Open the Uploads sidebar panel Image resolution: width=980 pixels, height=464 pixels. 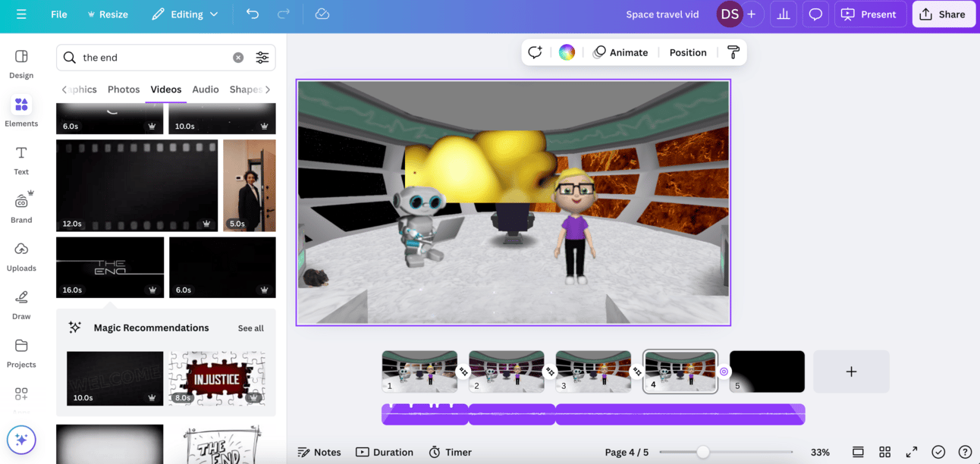point(21,257)
